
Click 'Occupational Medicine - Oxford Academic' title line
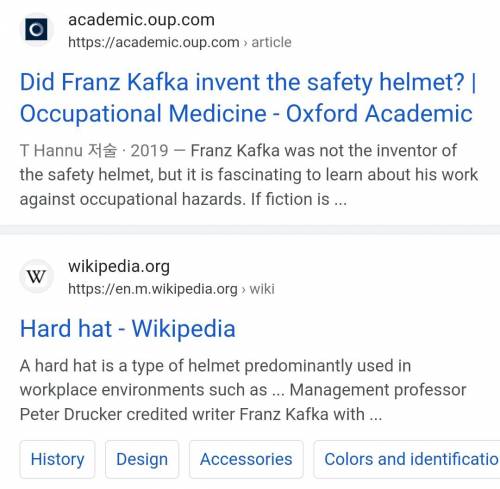tap(246, 113)
